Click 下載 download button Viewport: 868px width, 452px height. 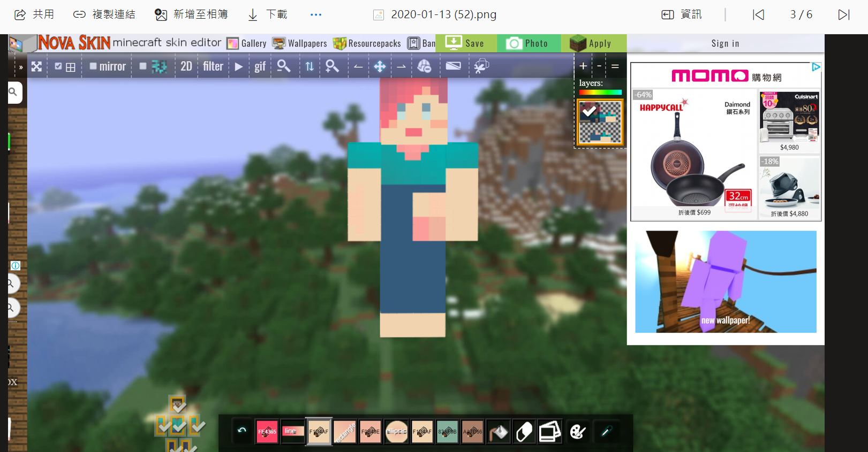267,14
